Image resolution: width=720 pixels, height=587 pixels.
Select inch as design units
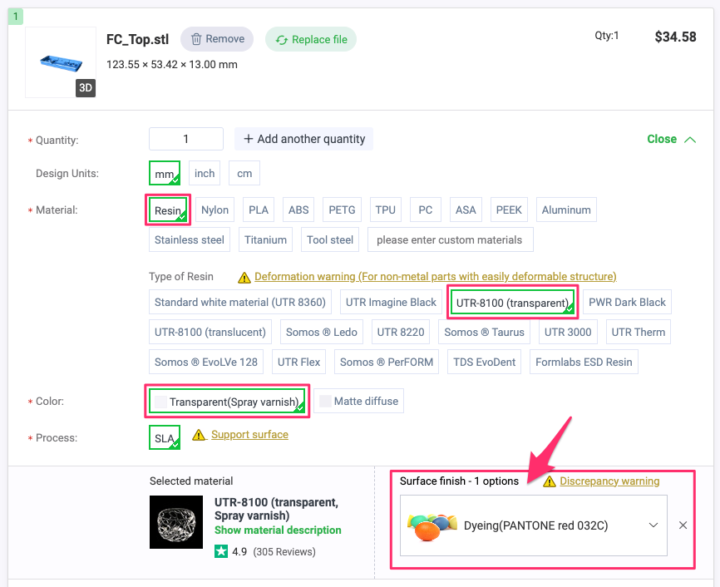tap(205, 173)
